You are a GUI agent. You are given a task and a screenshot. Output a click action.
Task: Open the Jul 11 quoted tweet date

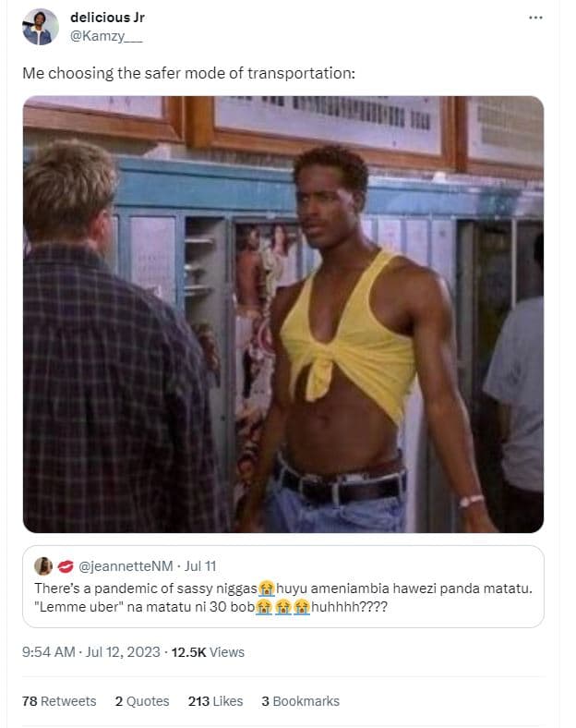(200, 566)
